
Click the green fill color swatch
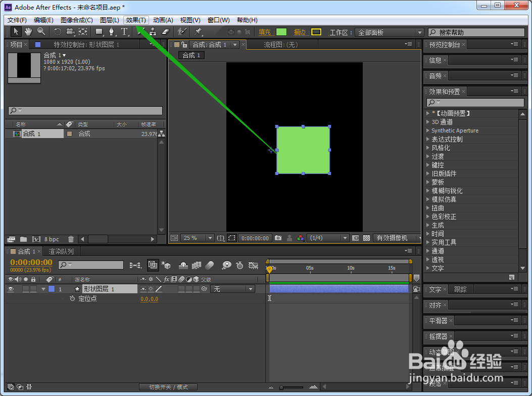281,32
